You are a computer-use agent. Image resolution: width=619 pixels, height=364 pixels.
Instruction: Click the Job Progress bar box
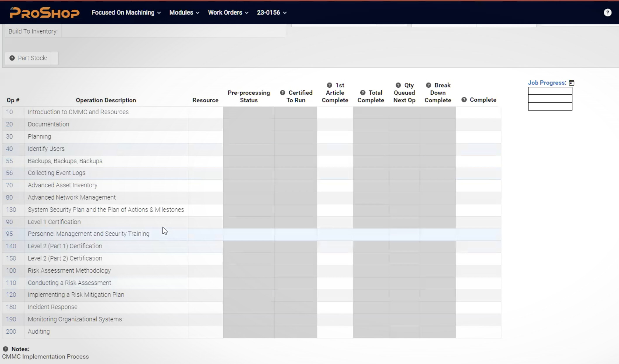550,99
